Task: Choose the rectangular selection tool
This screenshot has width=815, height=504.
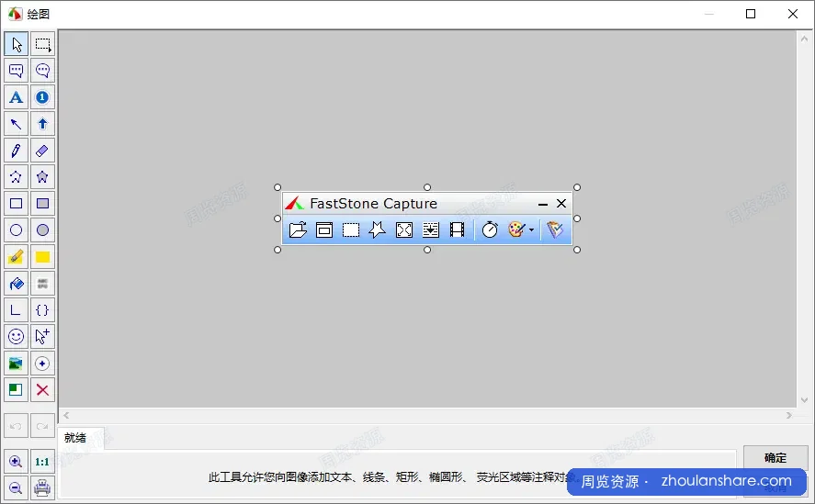Action: (x=42, y=44)
